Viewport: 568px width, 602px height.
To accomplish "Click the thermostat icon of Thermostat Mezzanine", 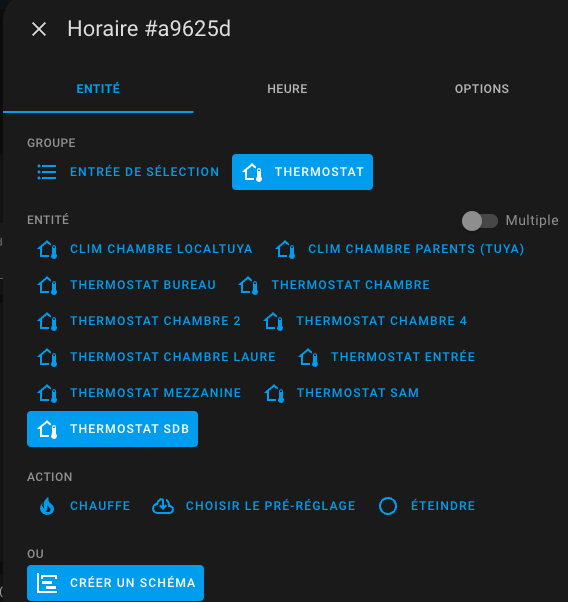I will click(47, 393).
